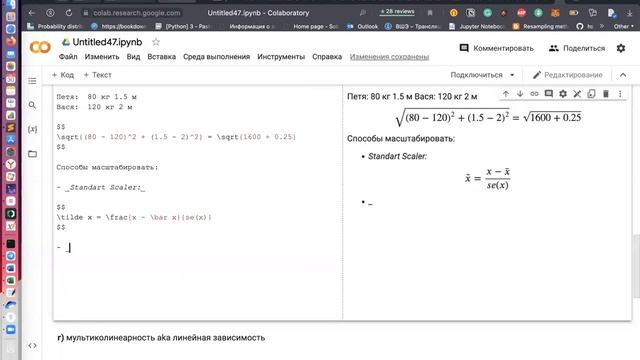Image resolution: width=640 pixels, height=360 pixels.
Task: Click the page vertical scrollbar
Action: [x=636, y=266]
